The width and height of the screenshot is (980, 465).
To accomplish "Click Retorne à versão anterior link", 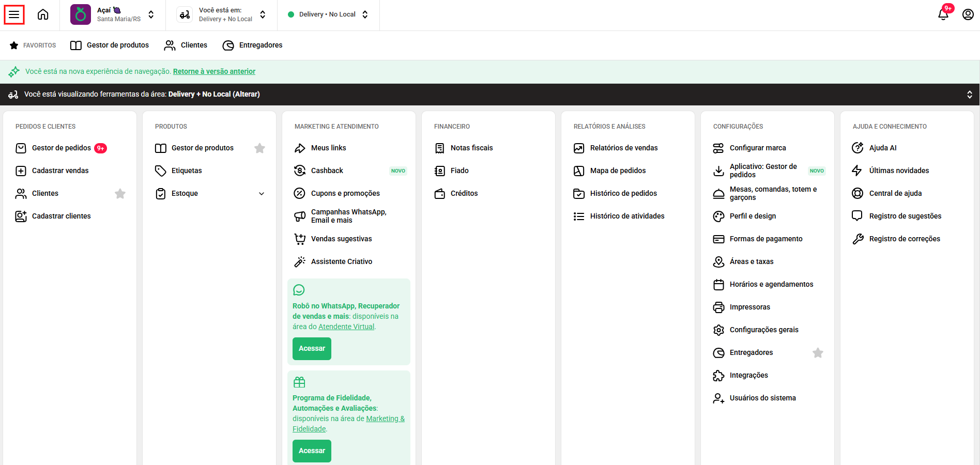I will (214, 71).
